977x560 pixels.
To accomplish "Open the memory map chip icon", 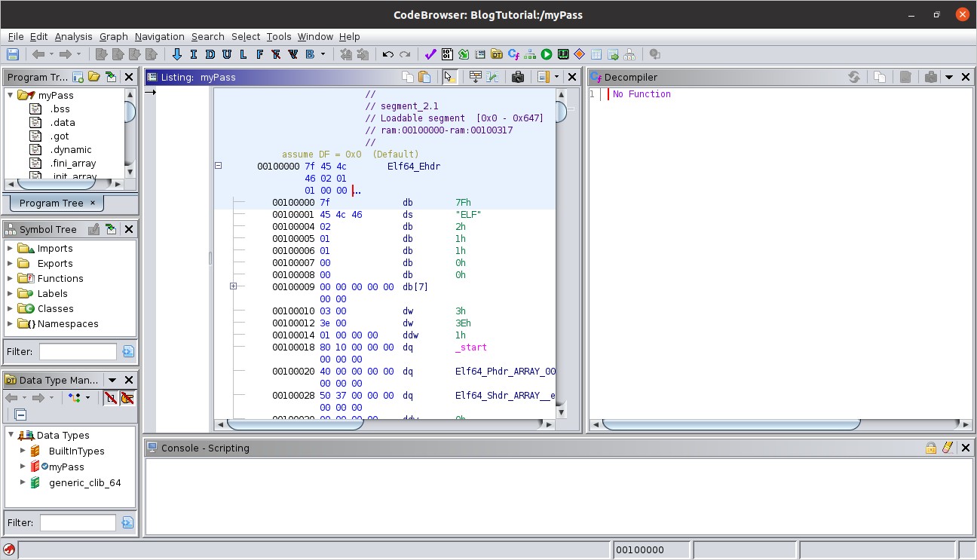I will [x=563, y=54].
